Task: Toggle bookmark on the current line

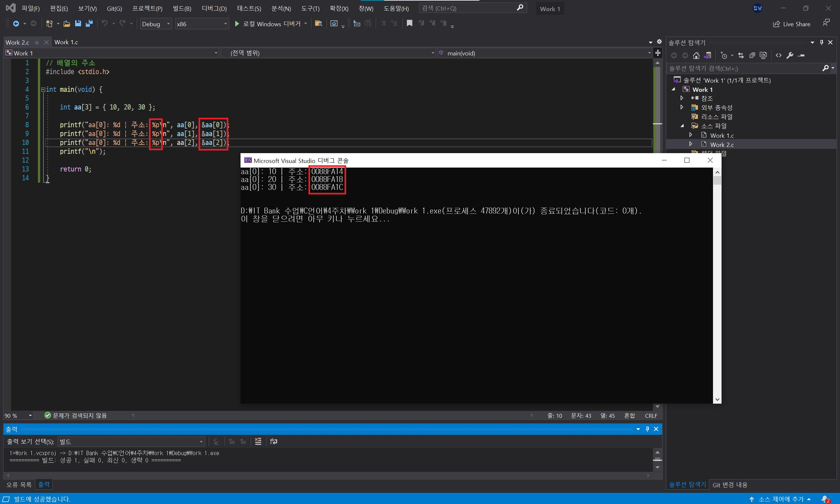Action: [x=409, y=23]
